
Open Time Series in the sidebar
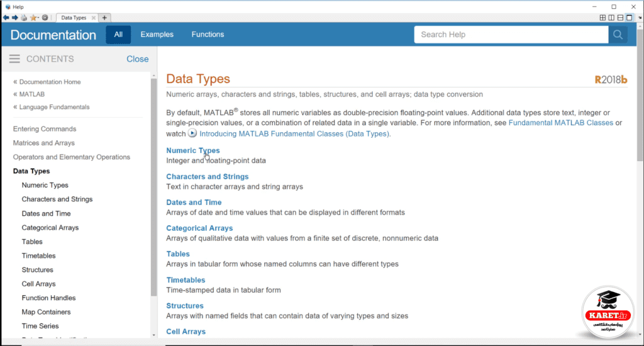(40, 326)
